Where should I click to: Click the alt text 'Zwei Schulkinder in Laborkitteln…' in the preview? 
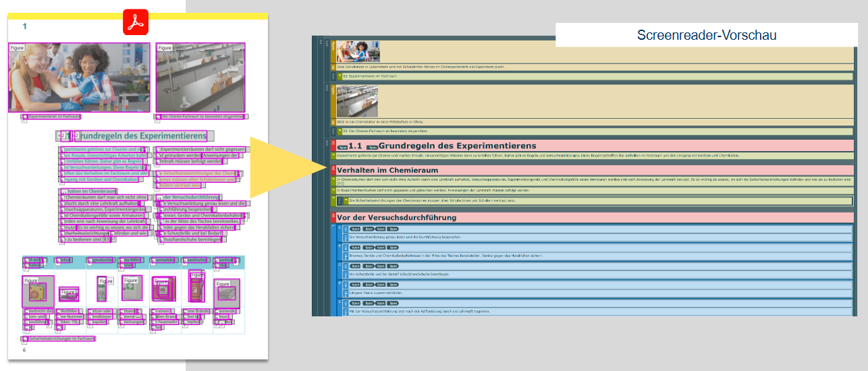click(x=421, y=67)
